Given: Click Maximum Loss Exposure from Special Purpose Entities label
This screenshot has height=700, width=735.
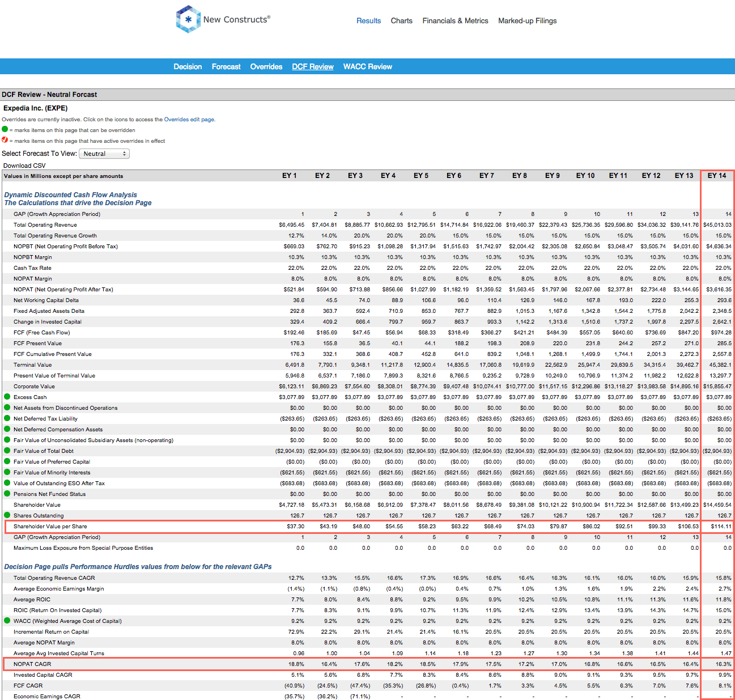Looking at the screenshot, I should (x=83, y=548).
